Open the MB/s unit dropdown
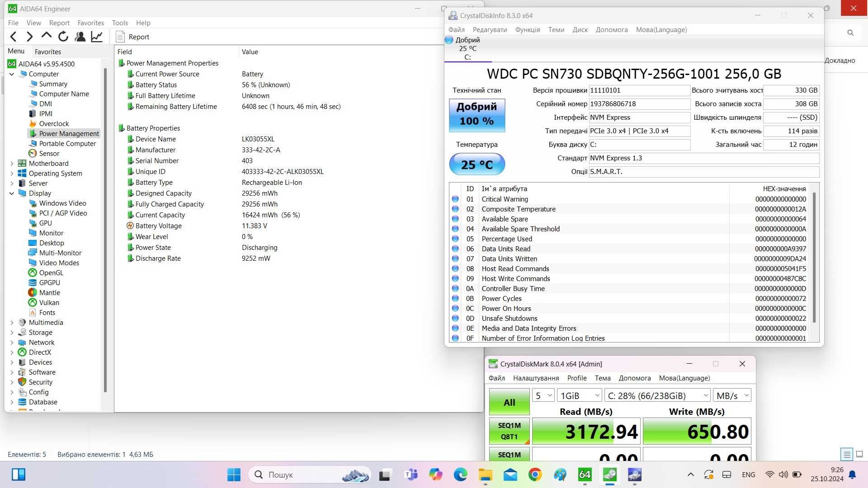868x488 pixels. [x=732, y=396]
